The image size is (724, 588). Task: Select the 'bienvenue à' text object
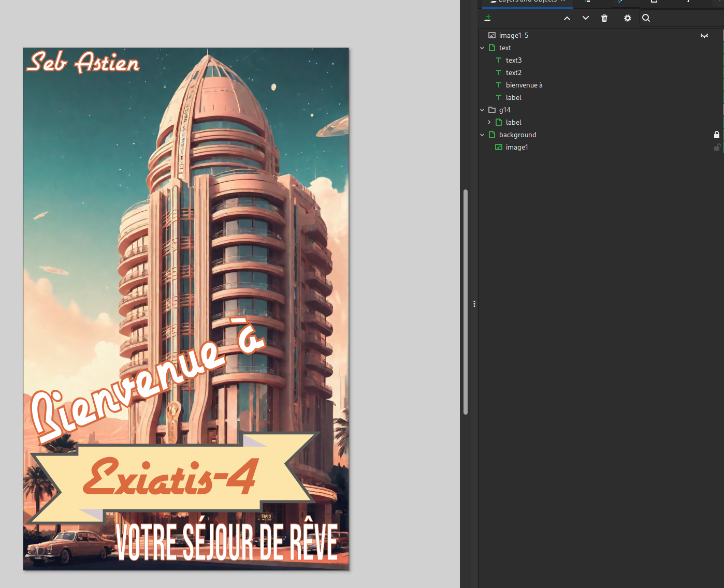[524, 85]
